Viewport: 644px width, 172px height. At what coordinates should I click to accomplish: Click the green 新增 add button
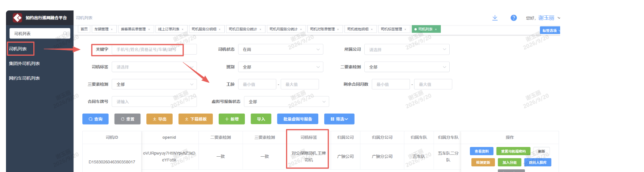[232, 119]
